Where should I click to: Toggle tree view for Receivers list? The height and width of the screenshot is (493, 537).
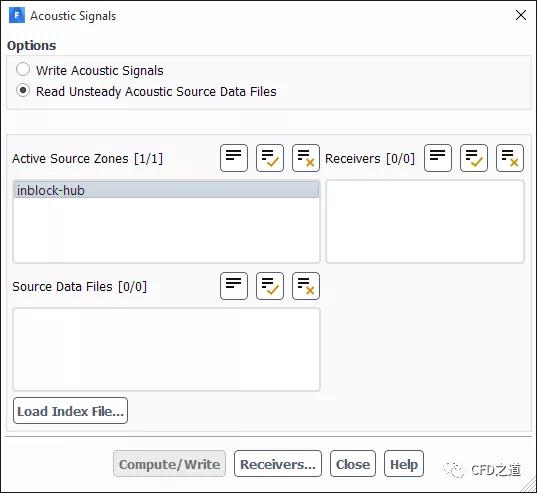438,158
